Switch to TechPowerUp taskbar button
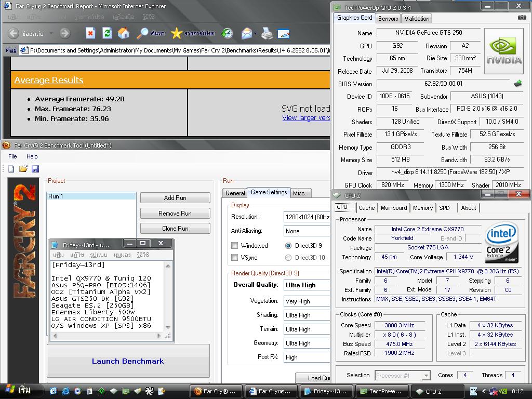This screenshot has height=399, width=532. tap(381, 391)
